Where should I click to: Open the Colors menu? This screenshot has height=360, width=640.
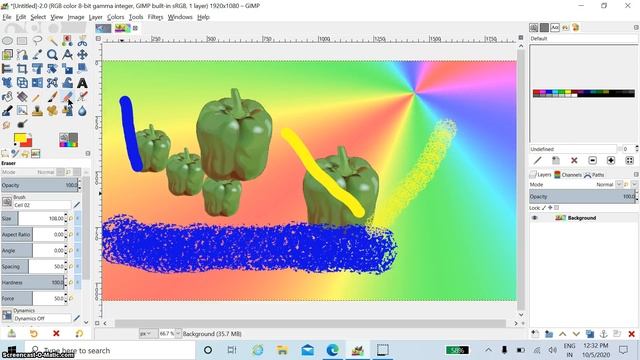pos(116,17)
